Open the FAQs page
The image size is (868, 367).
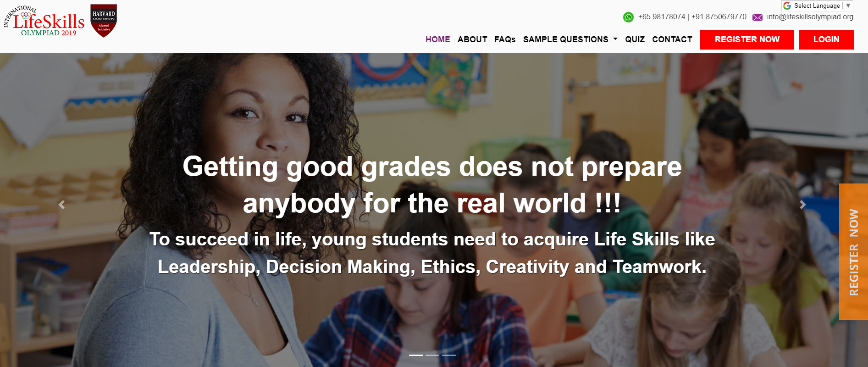coord(505,39)
